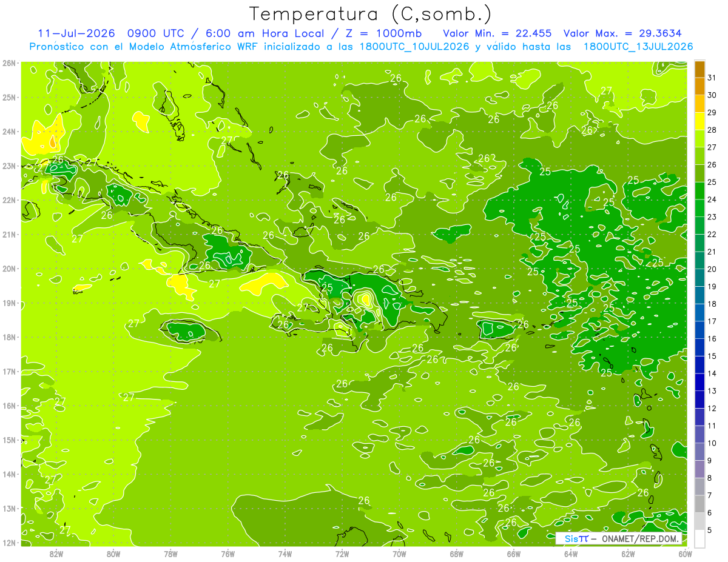Viewport: 728px width, 562px height.
Task: Click the "25N" latitude axis label
Action: pyautogui.click(x=8, y=97)
